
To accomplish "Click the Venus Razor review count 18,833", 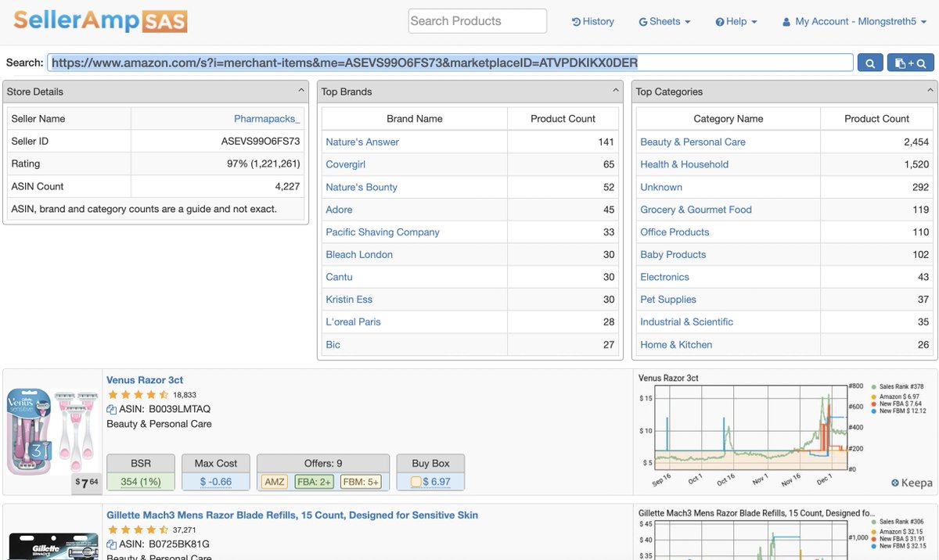I will (x=185, y=396).
